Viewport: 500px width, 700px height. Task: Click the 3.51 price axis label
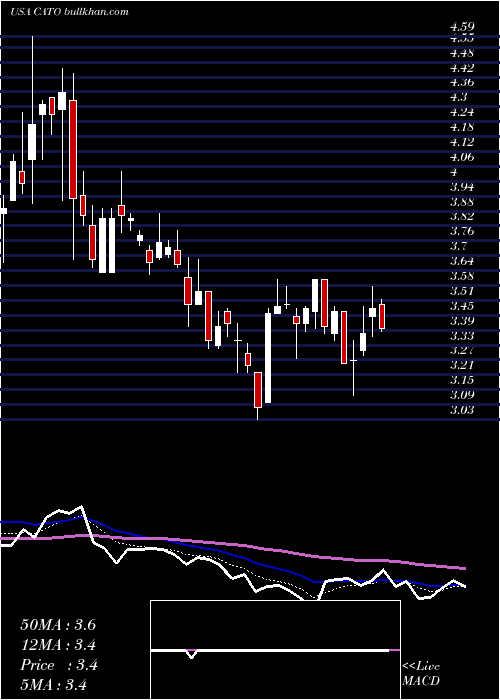coord(462,291)
